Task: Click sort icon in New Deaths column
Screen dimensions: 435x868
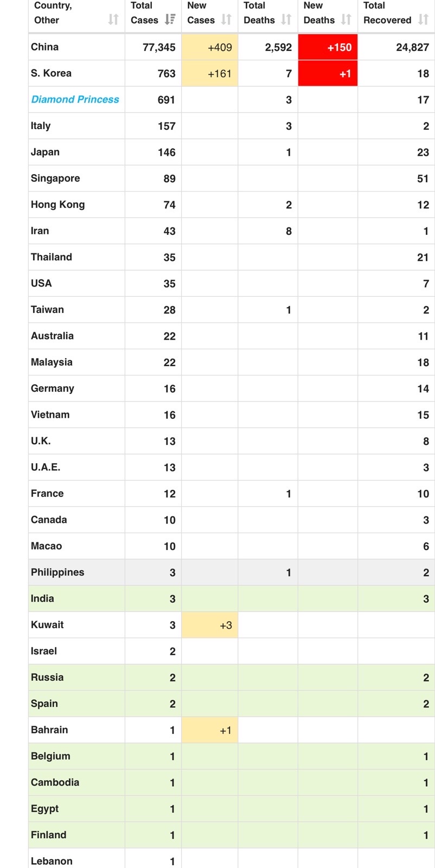Action: point(346,20)
